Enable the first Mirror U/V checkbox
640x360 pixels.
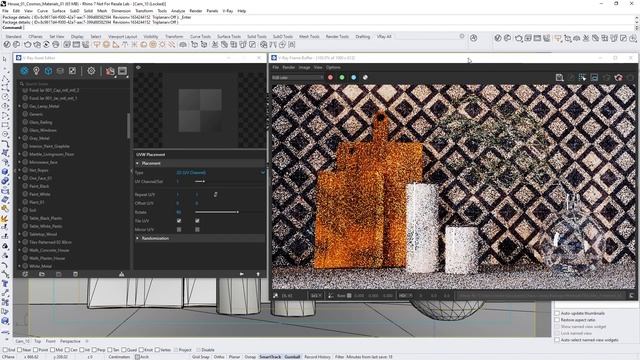[179, 230]
